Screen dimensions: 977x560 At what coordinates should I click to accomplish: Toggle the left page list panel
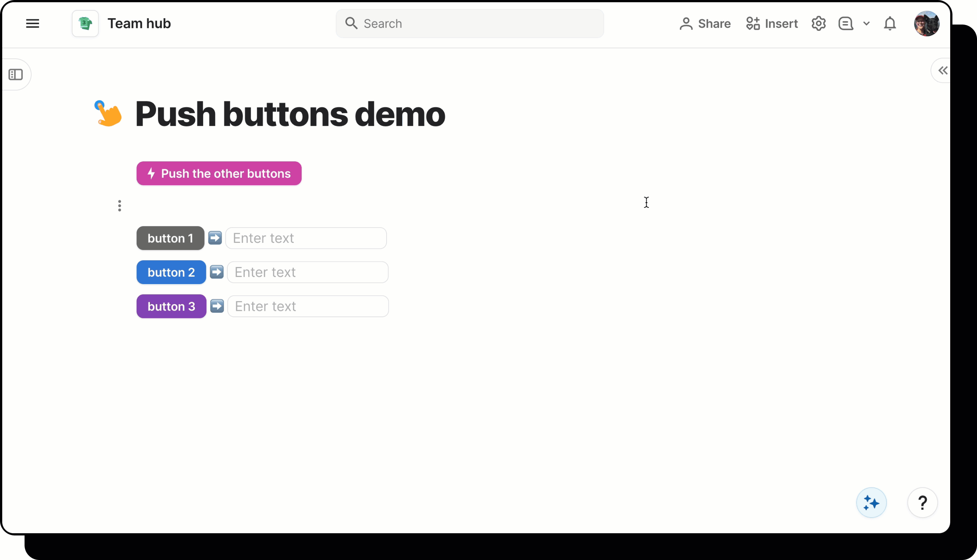pyautogui.click(x=16, y=75)
